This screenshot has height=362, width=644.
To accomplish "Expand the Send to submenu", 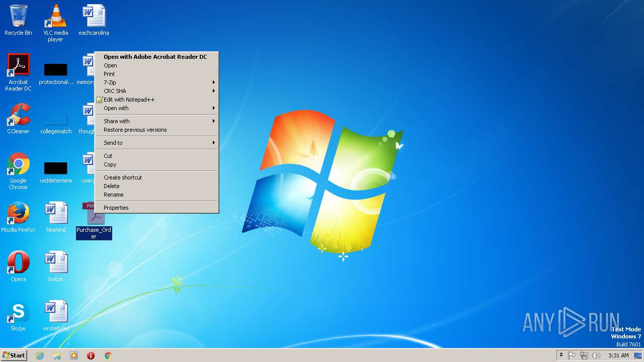I will pos(157,143).
